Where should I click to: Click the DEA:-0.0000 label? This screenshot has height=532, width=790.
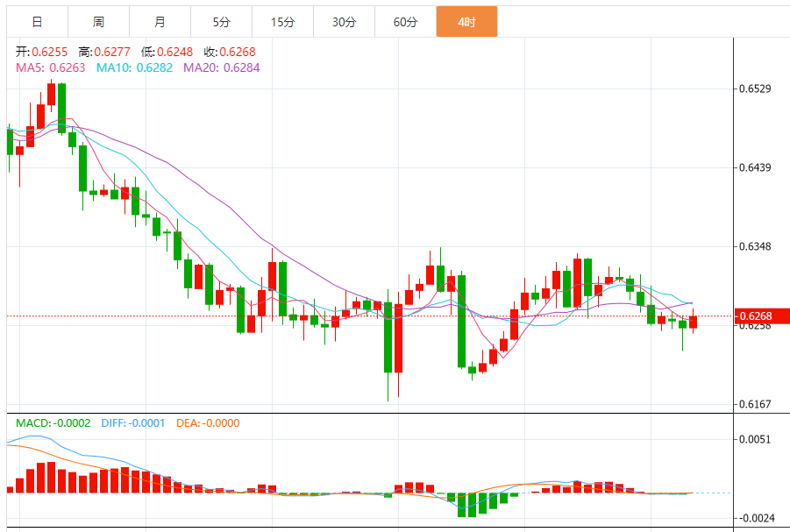pos(208,423)
